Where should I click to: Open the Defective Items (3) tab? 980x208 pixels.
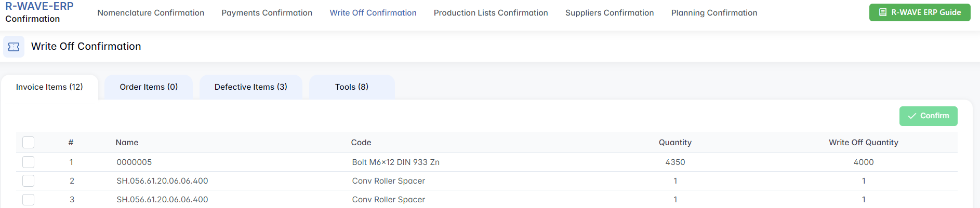pos(250,87)
